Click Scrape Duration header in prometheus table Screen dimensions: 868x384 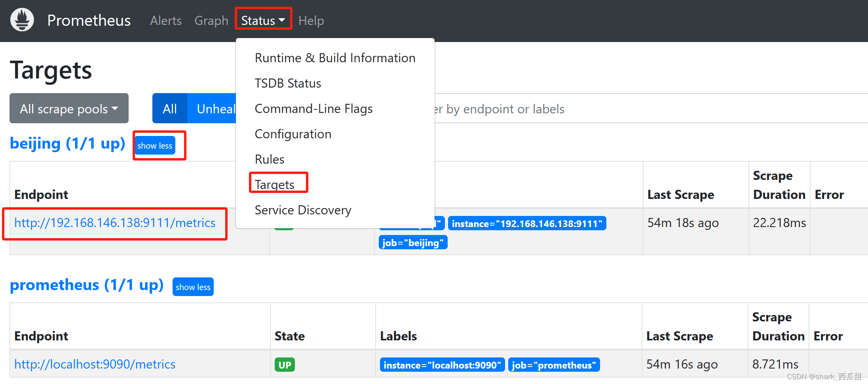click(778, 327)
